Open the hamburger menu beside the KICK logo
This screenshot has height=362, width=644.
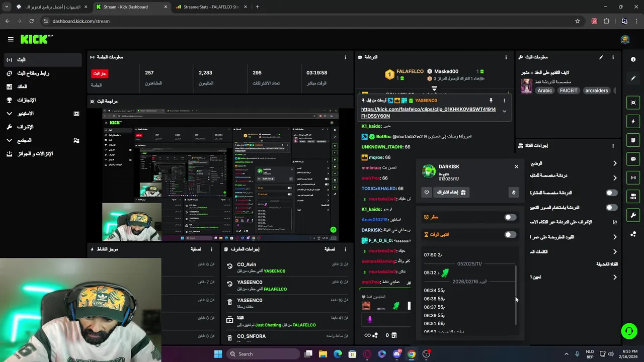tap(11, 39)
